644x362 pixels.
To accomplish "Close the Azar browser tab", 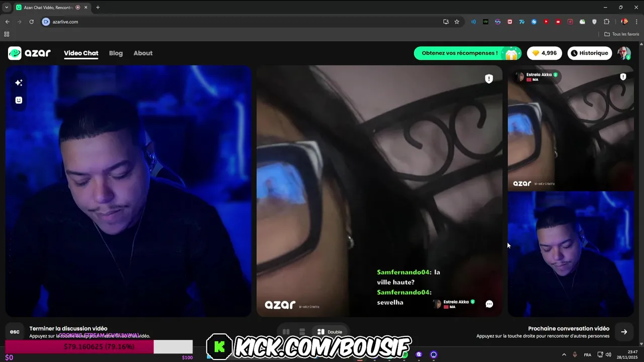I will coord(86,8).
